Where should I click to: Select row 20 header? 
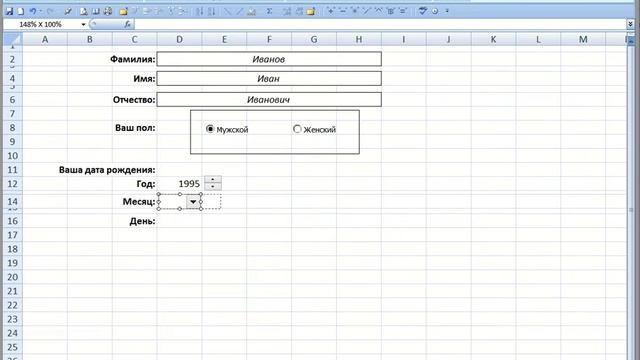[13, 277]
